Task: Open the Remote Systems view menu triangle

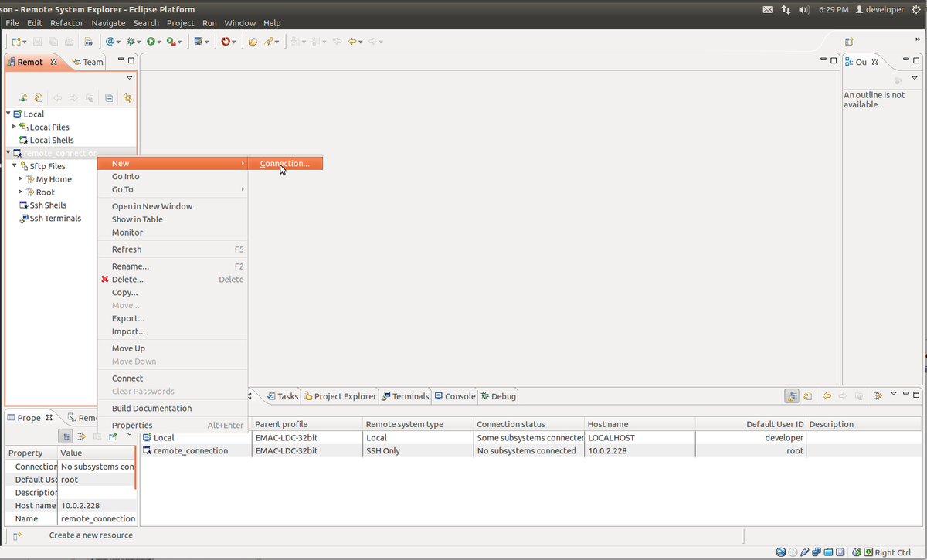Action: [129, 78]
